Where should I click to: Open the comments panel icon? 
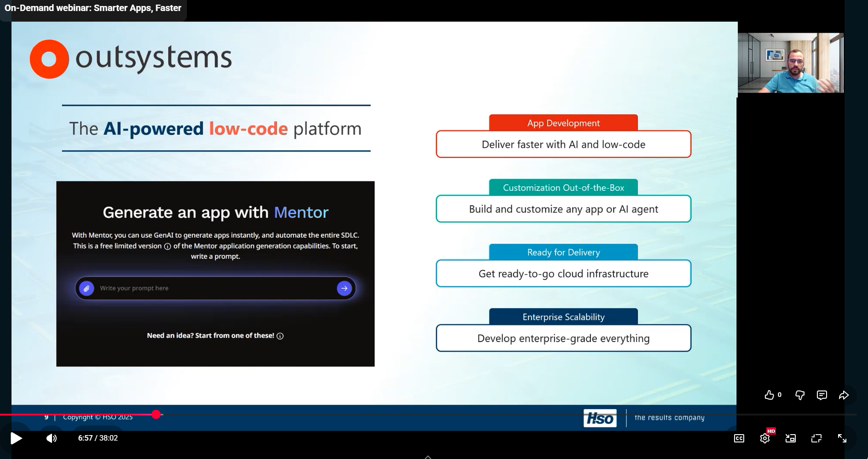click(822, 395)
